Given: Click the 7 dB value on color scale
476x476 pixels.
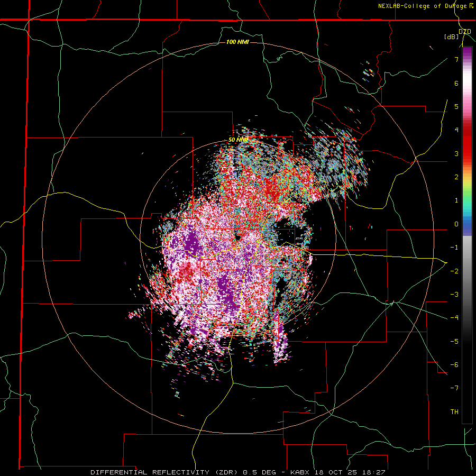Looking at the screenshot, I should (x=456, y=59).
